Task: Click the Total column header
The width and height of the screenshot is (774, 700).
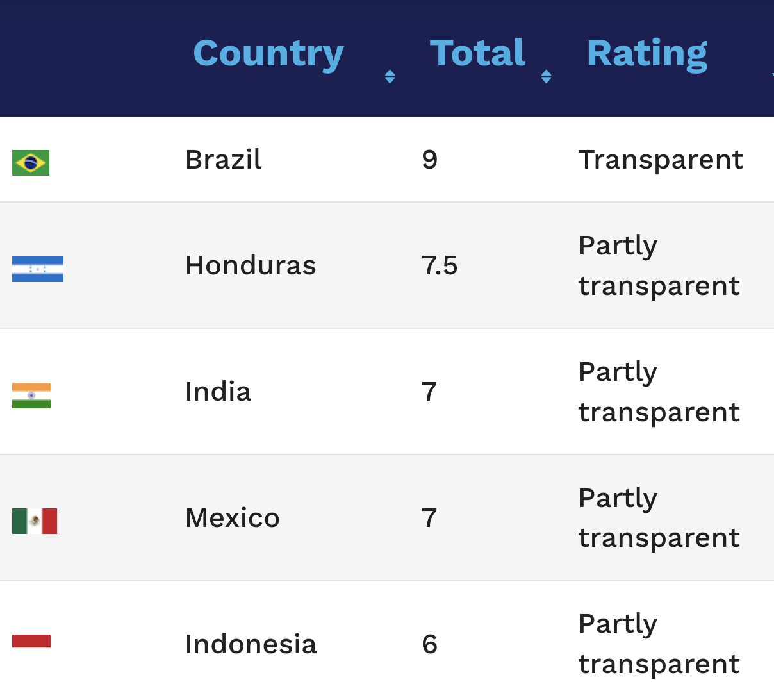Action: 477,53
